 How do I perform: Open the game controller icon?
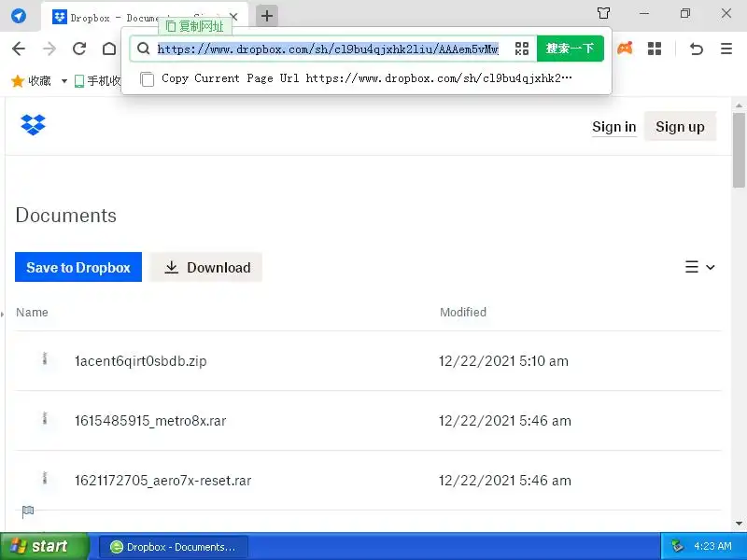tap(625, 49)
